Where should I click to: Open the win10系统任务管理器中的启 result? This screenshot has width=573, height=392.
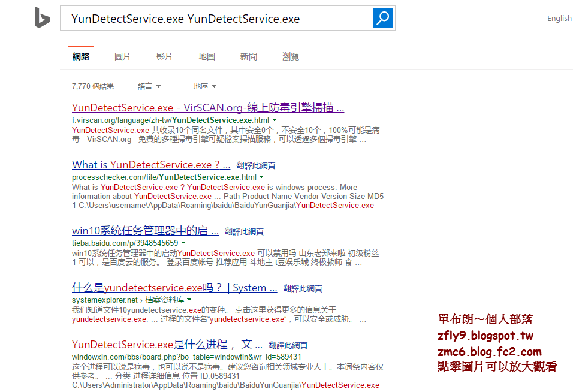[x=145, y=231]
